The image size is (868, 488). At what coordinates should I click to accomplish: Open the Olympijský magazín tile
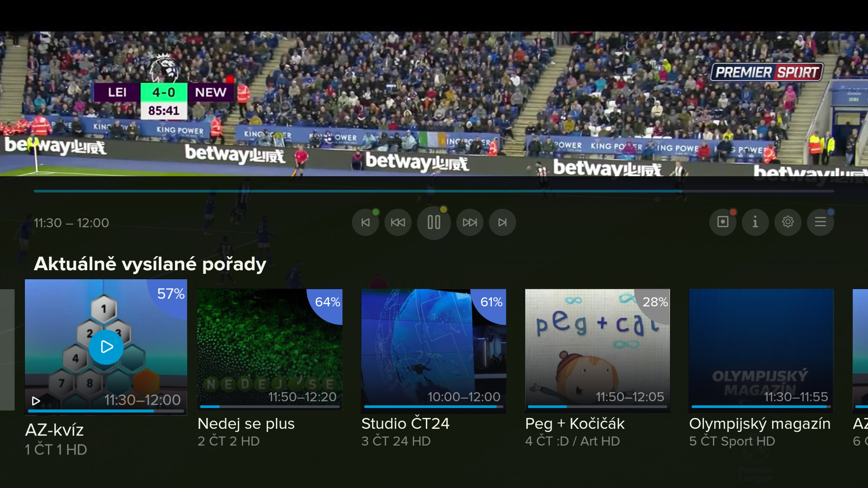point(761,350)
